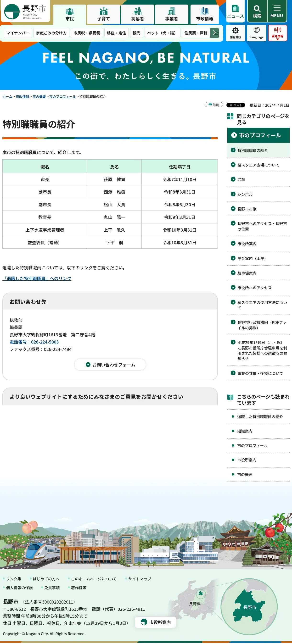Click the X ポスト share button
The image size is (292, 644).
point(236,105)
